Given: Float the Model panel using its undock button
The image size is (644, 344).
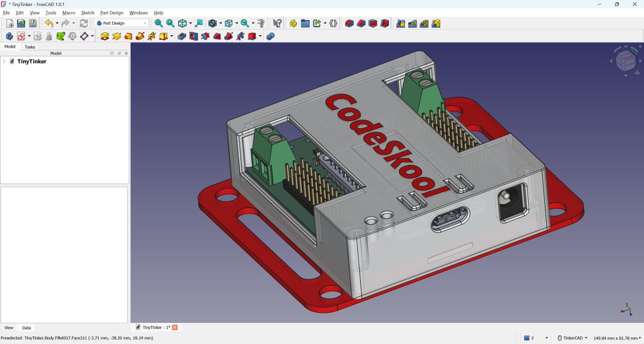Looking at the screenshot, I should click(x=119, y=53).
